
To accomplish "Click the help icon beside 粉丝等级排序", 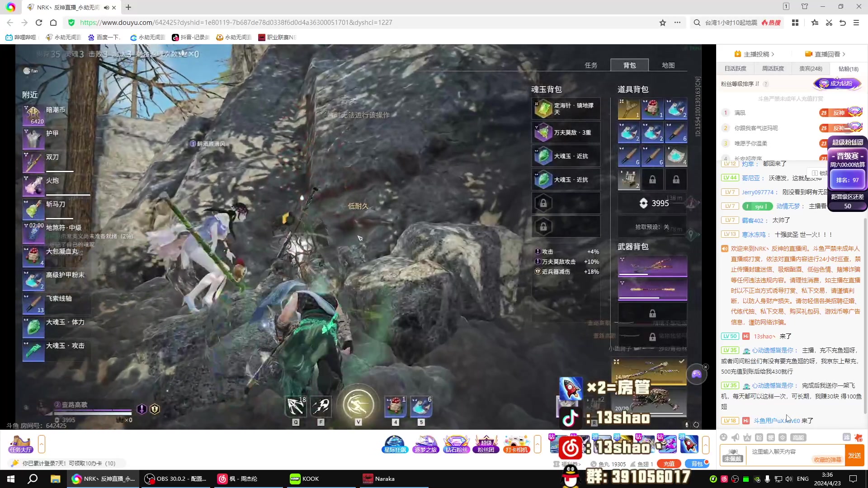I will click(x=766, y=84).
